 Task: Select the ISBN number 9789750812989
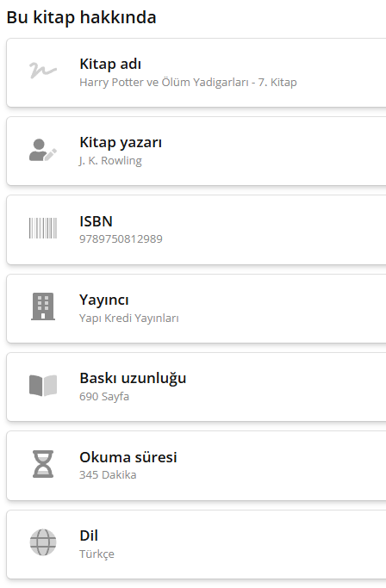[x=121, y=238]
